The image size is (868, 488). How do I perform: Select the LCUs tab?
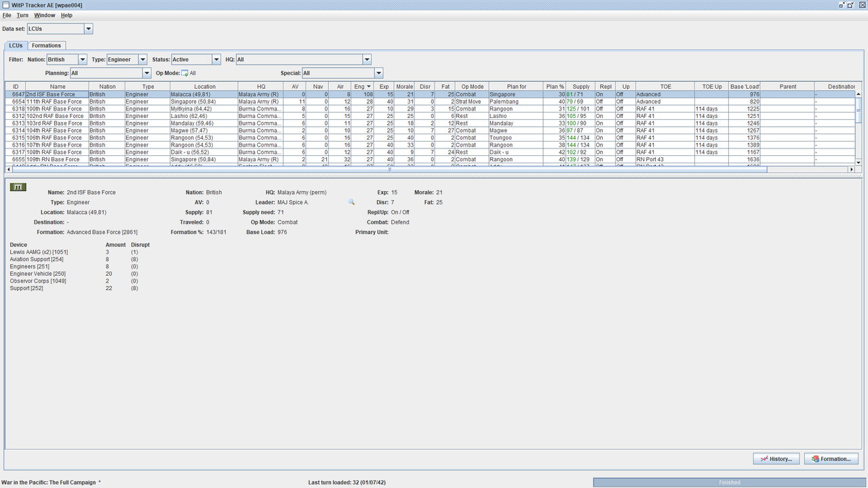click(16, 45)
